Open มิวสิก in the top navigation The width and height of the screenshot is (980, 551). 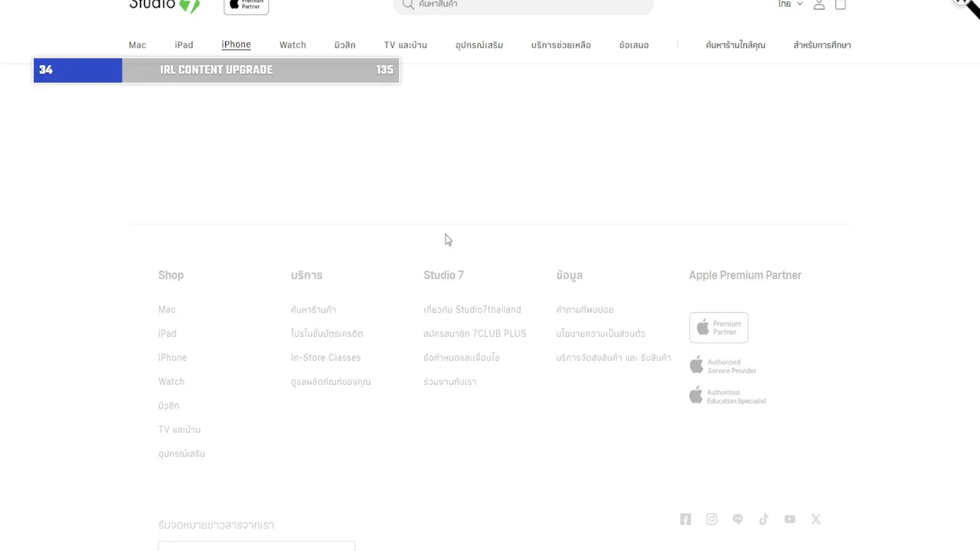[x=345, y=45]
